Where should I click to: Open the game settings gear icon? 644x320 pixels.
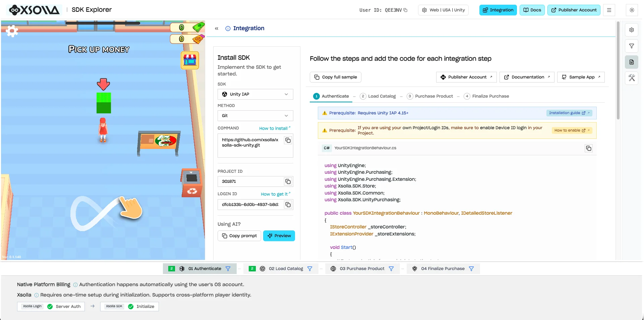[x=12, y=31]
